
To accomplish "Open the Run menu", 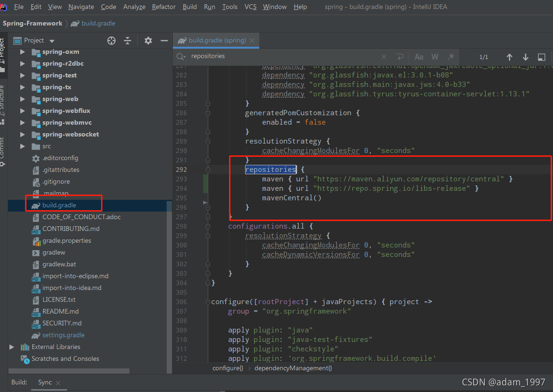I will 210,7.
